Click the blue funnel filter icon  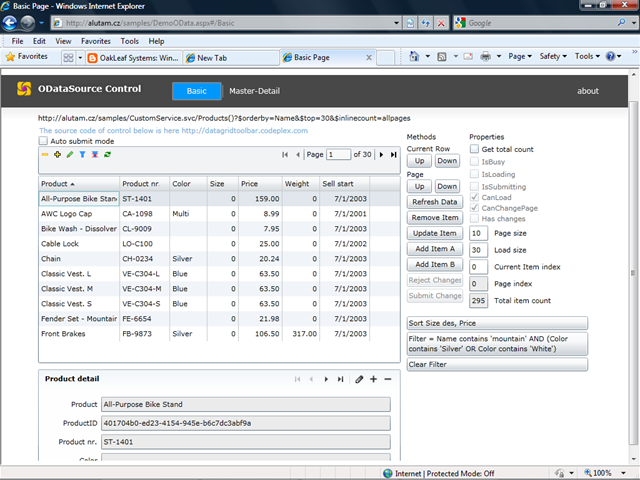(x=81, y=155)
